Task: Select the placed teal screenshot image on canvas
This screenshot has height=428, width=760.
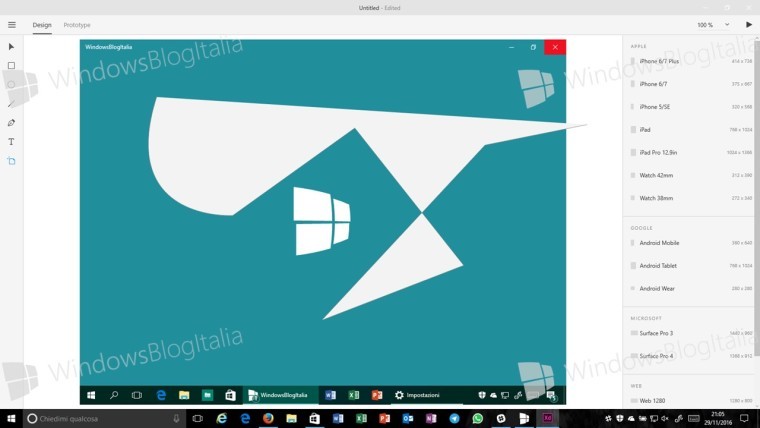Action: pos(323,222)
